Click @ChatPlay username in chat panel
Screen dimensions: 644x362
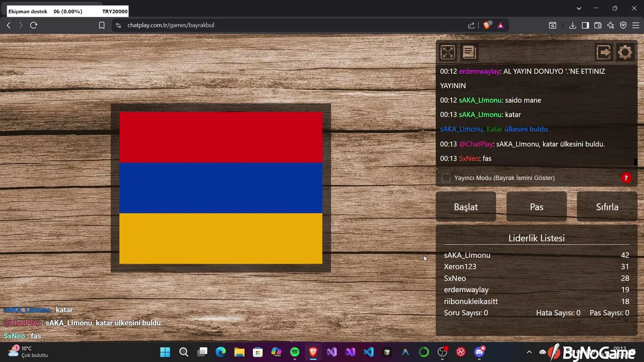point(476,144)
